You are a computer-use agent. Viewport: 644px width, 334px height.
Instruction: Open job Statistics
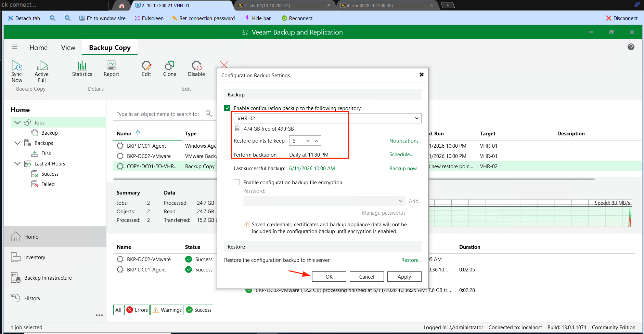(x=82, y=69)
